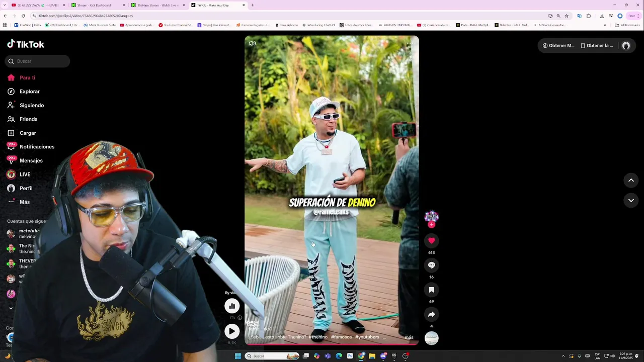Expand the video description with más
This screenshot has width=644, height=362.
click(409, 337)
